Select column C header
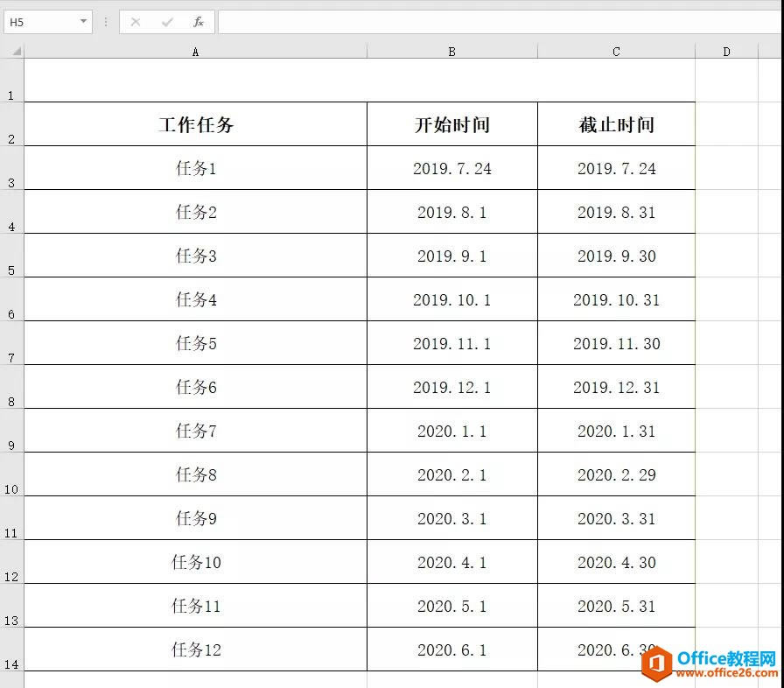The width and height of the screenshot is (784, 688). click(x=616, y=52)
